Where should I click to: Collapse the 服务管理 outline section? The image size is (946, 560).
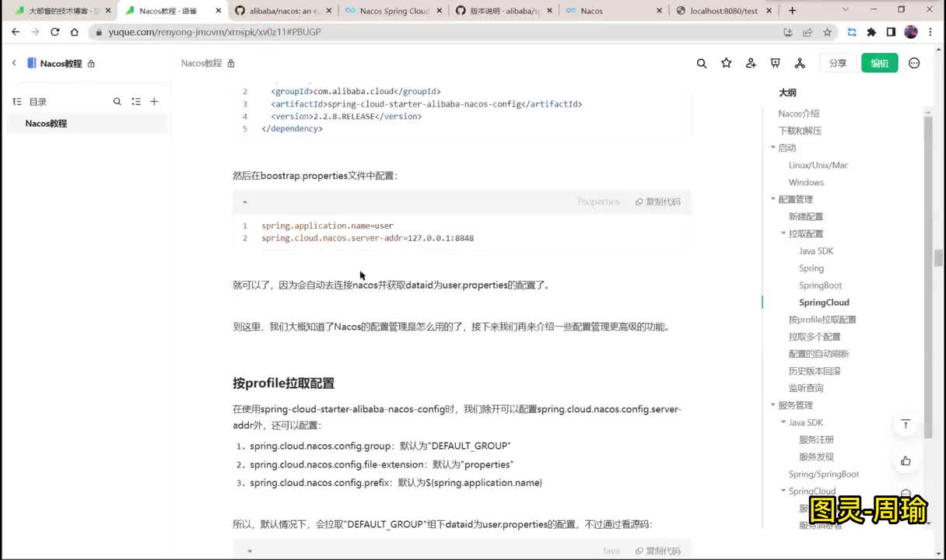click(x=773, y=405)
